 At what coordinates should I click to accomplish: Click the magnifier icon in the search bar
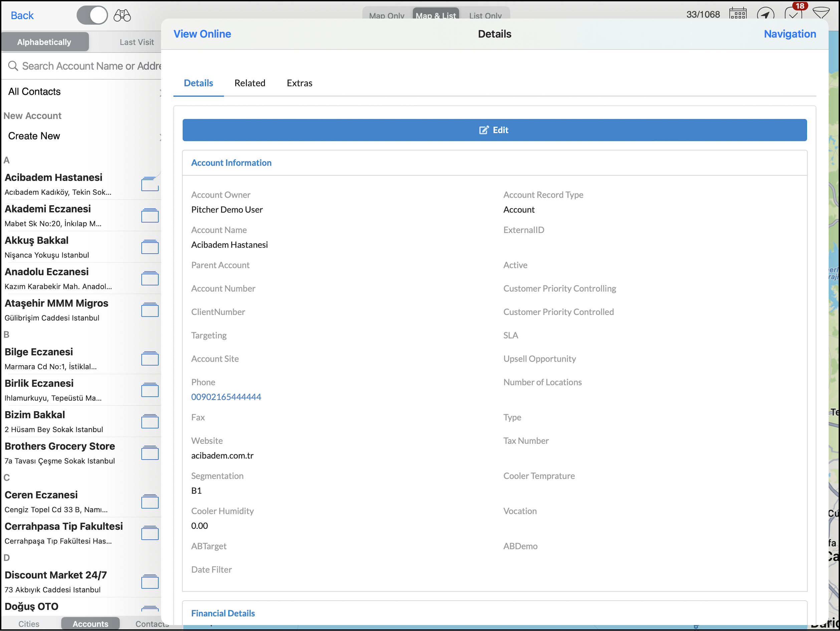(13, 66)
